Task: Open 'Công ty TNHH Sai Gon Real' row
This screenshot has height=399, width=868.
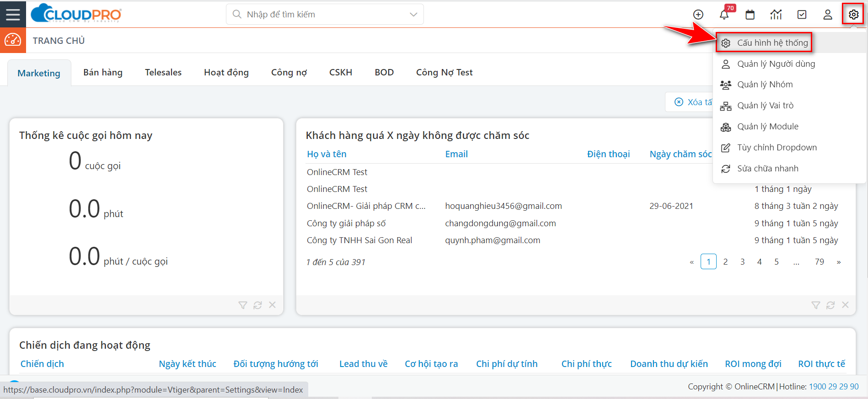Action: pos(359,240)
